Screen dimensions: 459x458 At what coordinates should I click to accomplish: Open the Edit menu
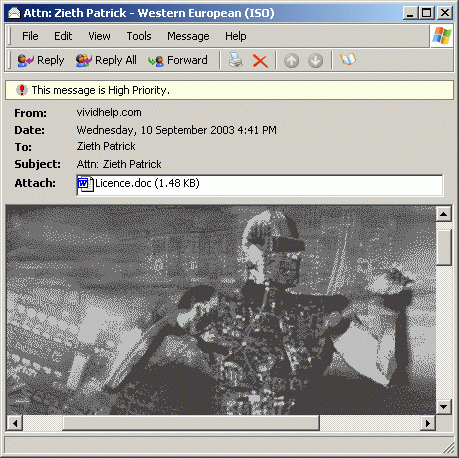click(63, 36)
